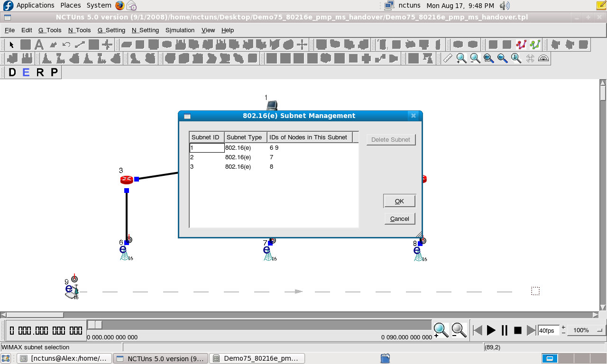Click Cancel in Subnet Management dialog

(399, 218)
